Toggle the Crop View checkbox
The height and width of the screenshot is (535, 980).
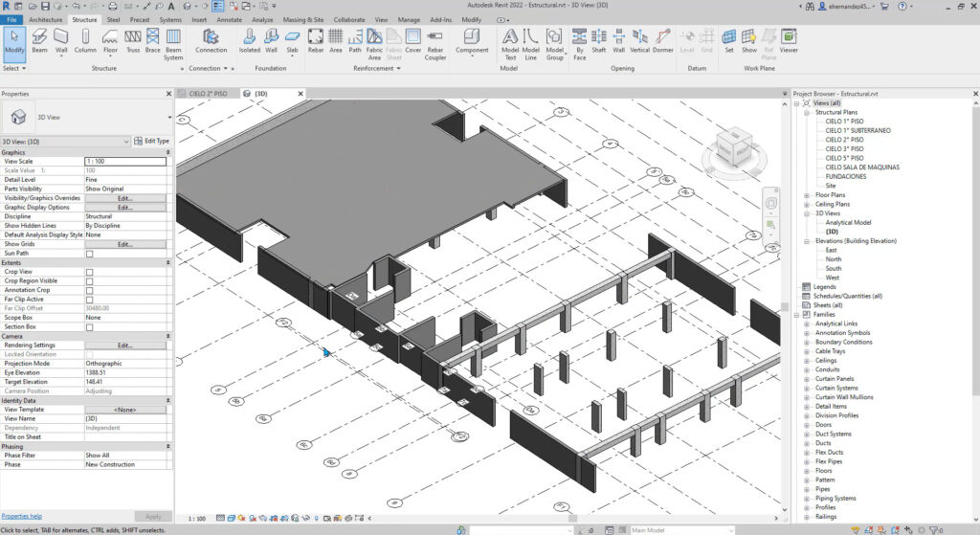tap(90, 272)
